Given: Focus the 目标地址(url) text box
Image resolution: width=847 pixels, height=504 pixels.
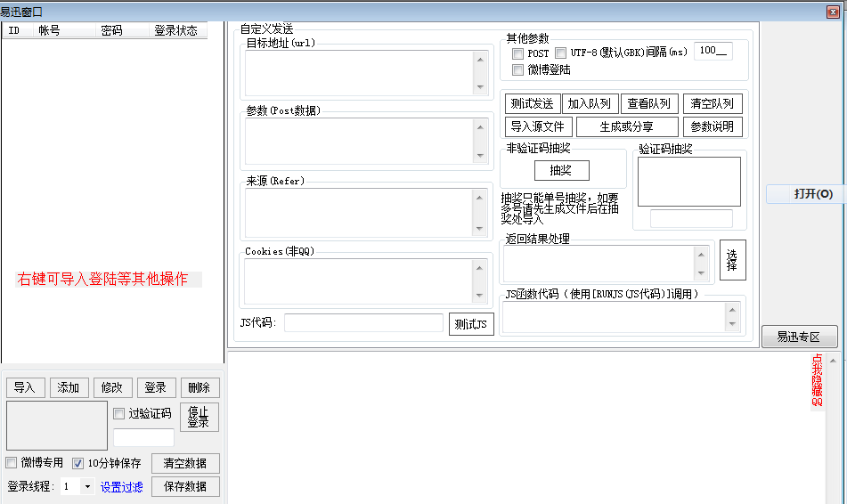Looking at the screenshot, I should (x=359, y=72).
